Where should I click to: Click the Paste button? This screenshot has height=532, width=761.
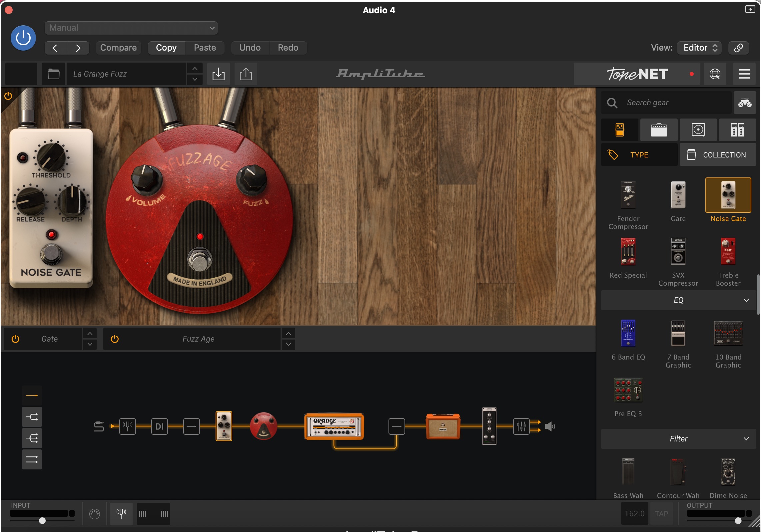[205, 48]
